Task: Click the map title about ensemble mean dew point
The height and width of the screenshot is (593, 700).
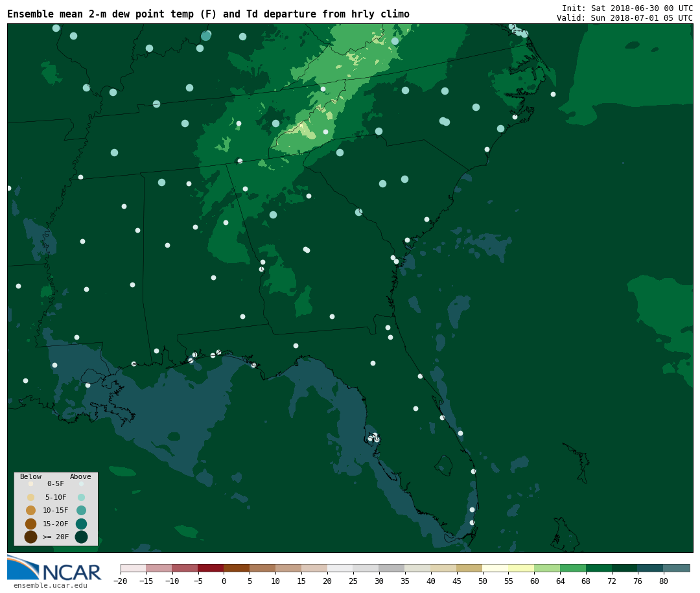Action: click(209, 14)
